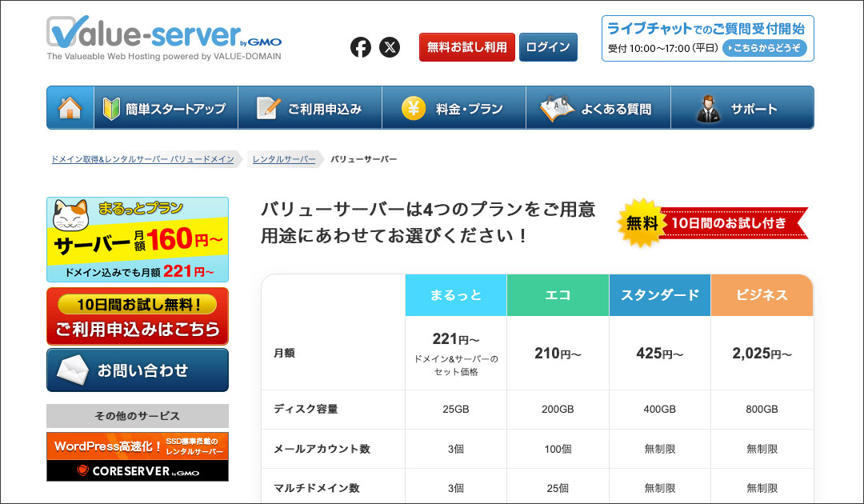Click the 200GB disk cell
The height and width of the screenshot is (504, 864).
558,410
